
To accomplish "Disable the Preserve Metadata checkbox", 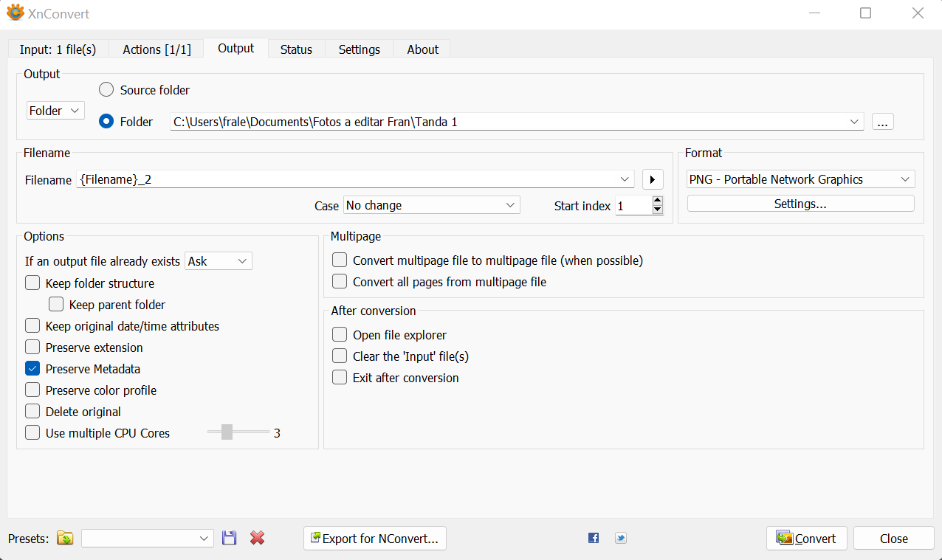I will [x=32, y=369].
